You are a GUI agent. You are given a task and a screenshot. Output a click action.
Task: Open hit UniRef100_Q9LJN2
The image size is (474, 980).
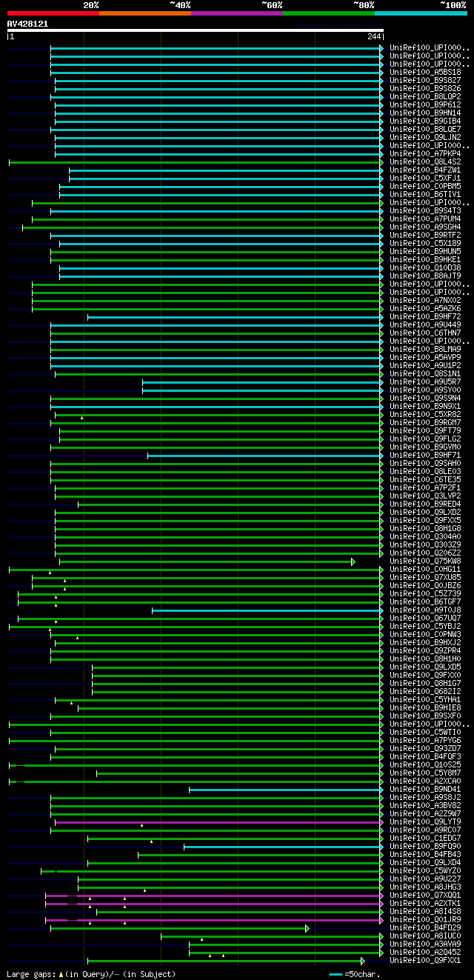(x=426, y=137)
